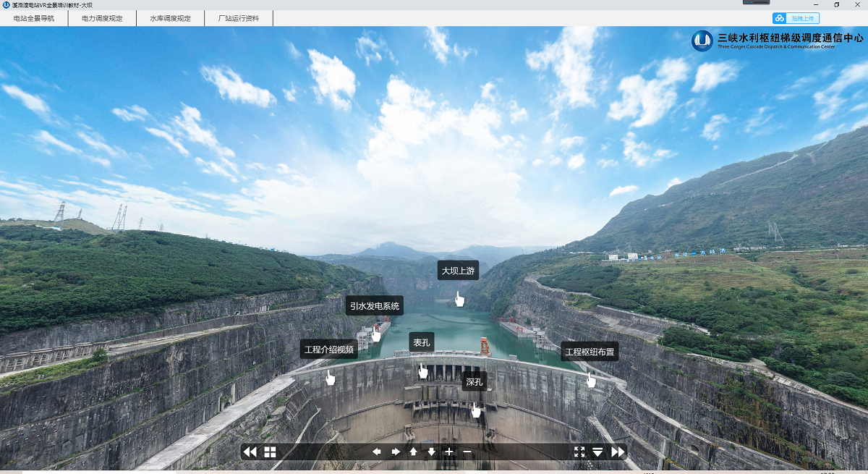The image size is (868, 474).
Task: Click the Three Gorges dispatch center logo
Action: coord(778,41)
